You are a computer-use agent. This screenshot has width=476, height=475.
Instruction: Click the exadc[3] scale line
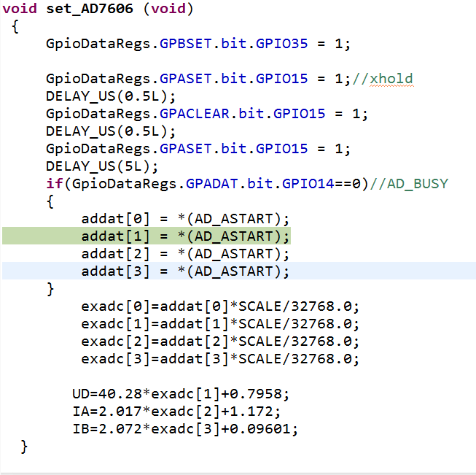(x=220, y=359)
